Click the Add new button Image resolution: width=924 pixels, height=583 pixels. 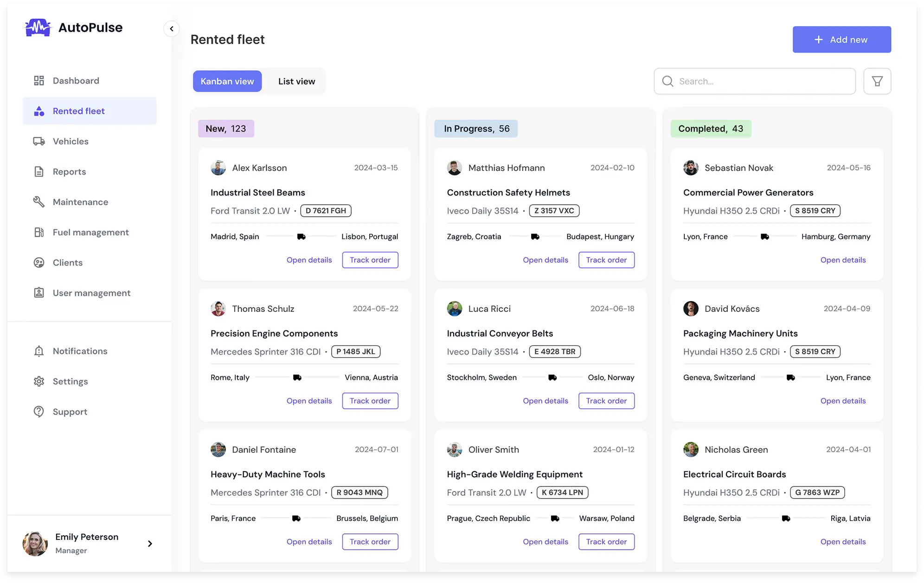[841, 39]
